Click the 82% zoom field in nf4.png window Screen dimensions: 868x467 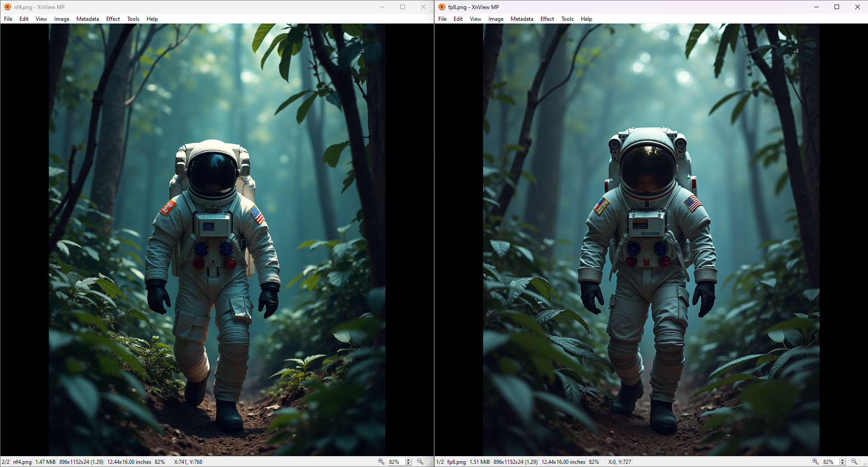pyautogui.click(x=396, y=462)
